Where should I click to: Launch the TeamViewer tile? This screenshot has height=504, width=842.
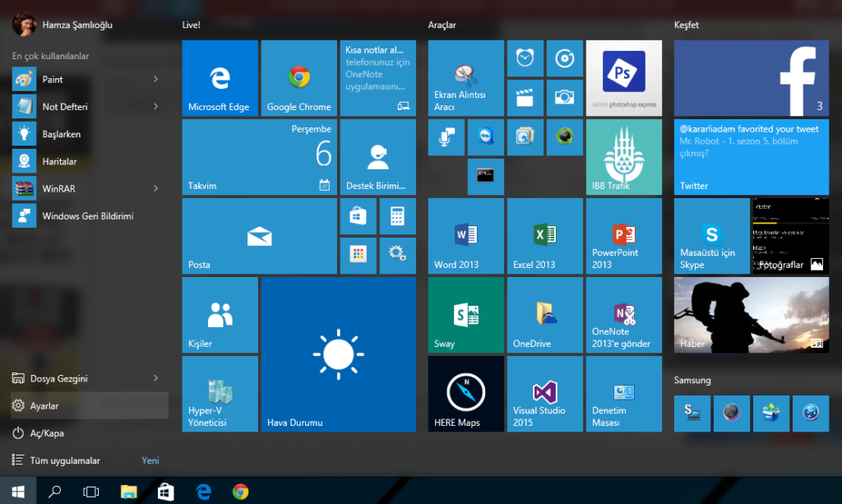point(485,137)
